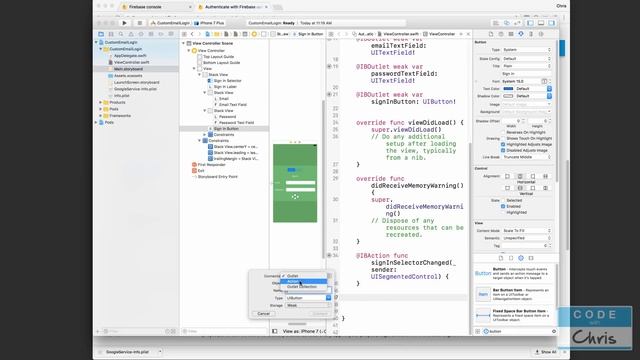This screenshot has width=640, height=360.
Task: Toggle the Debug area icon
Action: click(541, 23)
